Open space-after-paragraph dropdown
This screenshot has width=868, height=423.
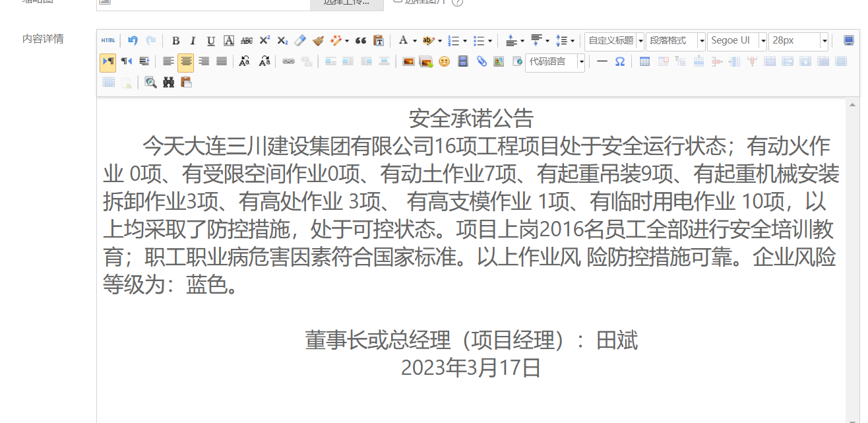pos(547,41)
